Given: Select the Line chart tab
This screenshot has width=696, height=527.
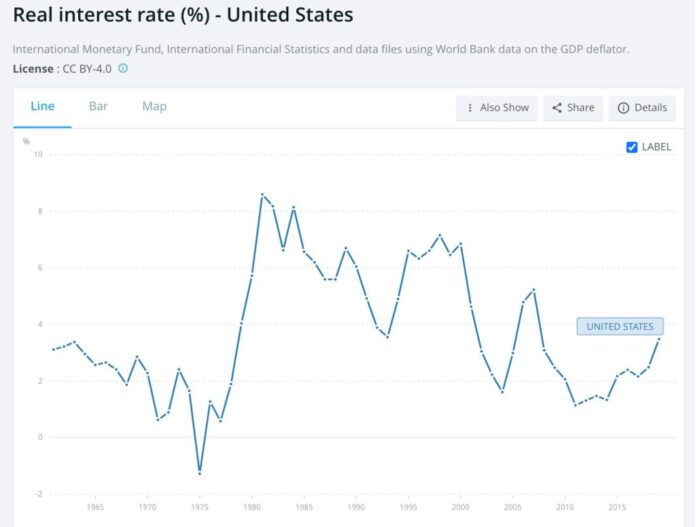Looking at the screenshot, I should coord(43,106).
